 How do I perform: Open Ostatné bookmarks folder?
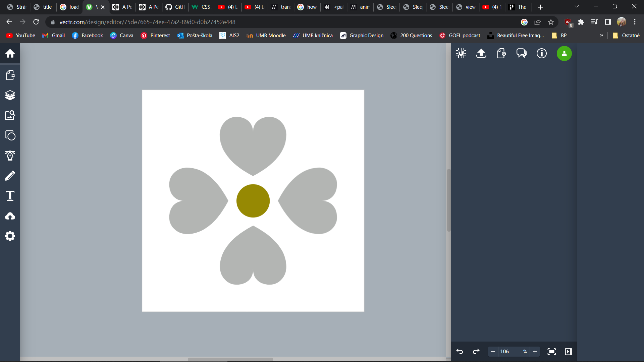pos(626,36)
